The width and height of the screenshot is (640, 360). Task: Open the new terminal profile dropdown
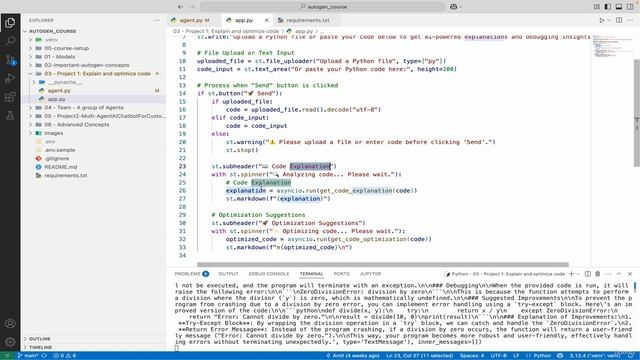coord(578,274)
